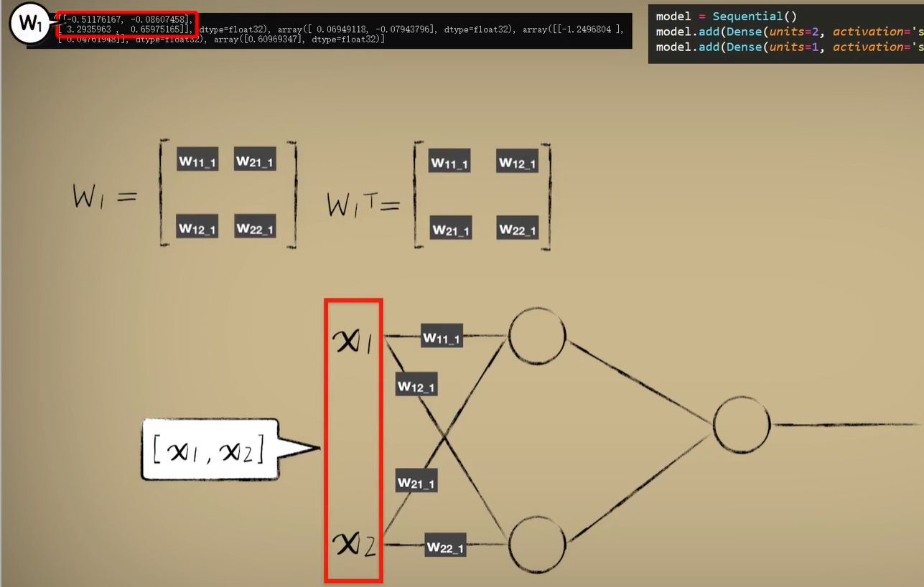Click the value 0.60969347 in the output
The image size is (924, 587).
click(x=274, y=39)
